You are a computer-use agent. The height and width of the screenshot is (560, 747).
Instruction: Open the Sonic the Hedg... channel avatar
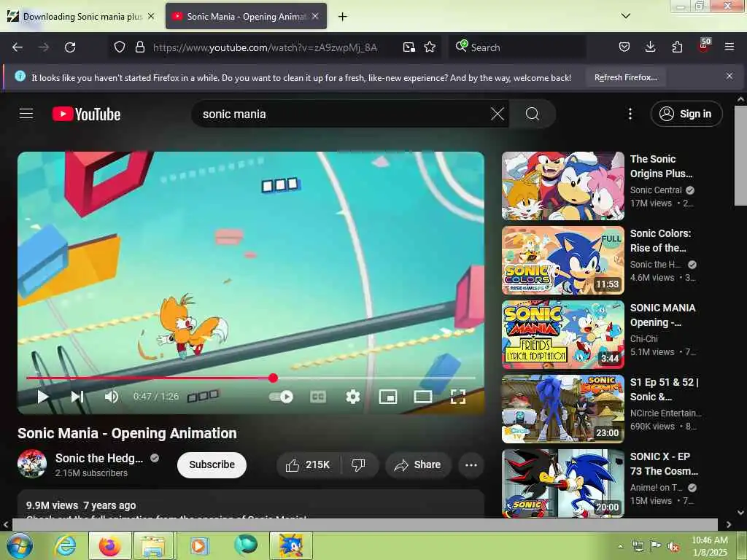coord(32,464)
